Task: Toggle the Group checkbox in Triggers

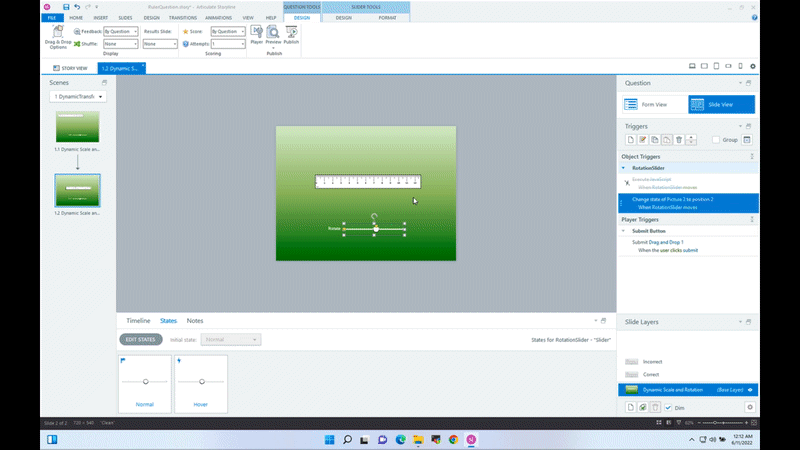Action: [715, 140]
